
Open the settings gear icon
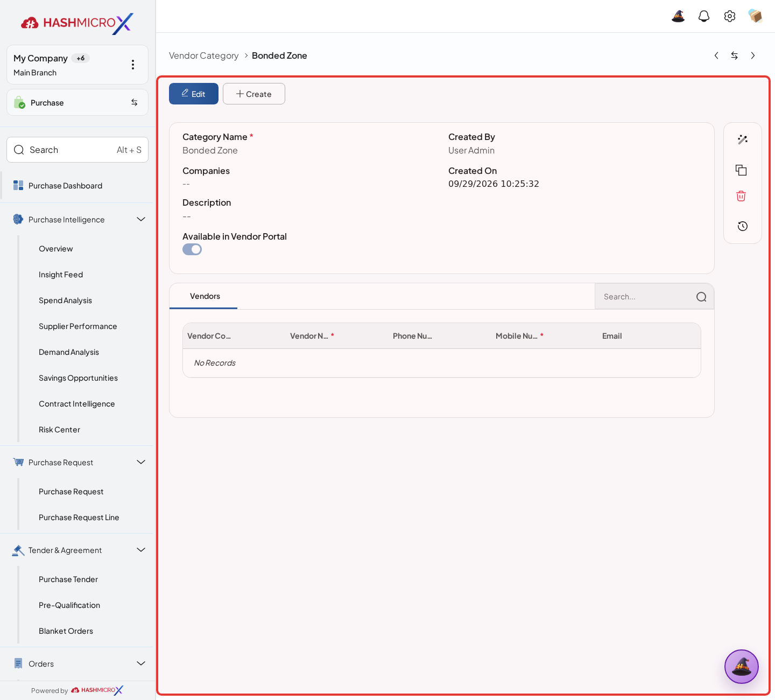pos(730,16)
